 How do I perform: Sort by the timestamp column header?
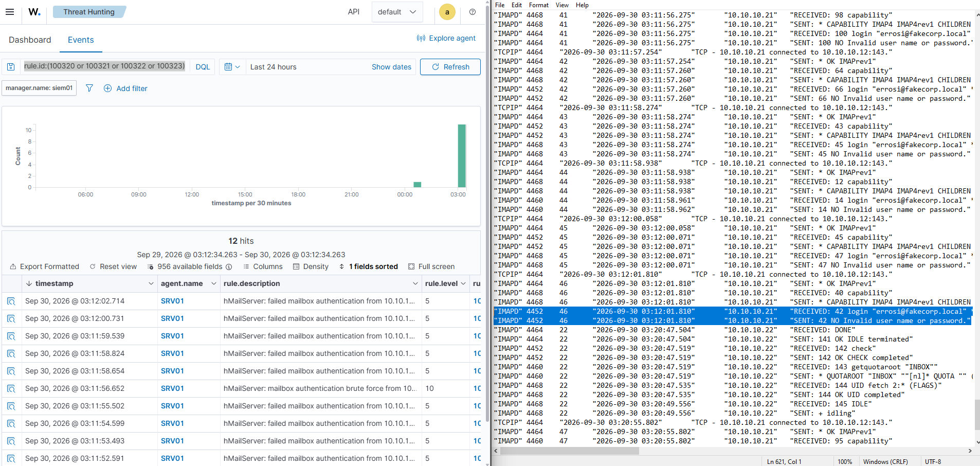point(54,283)
